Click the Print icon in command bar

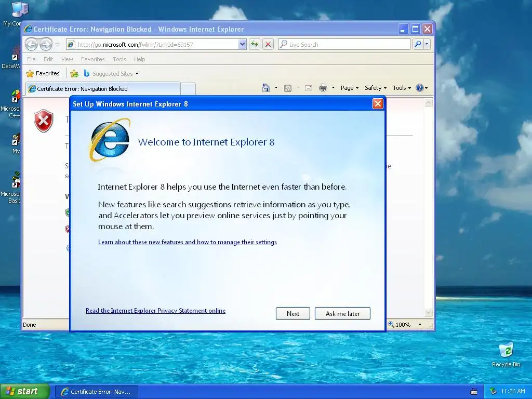pyautogui.click(x=323, y=88)
